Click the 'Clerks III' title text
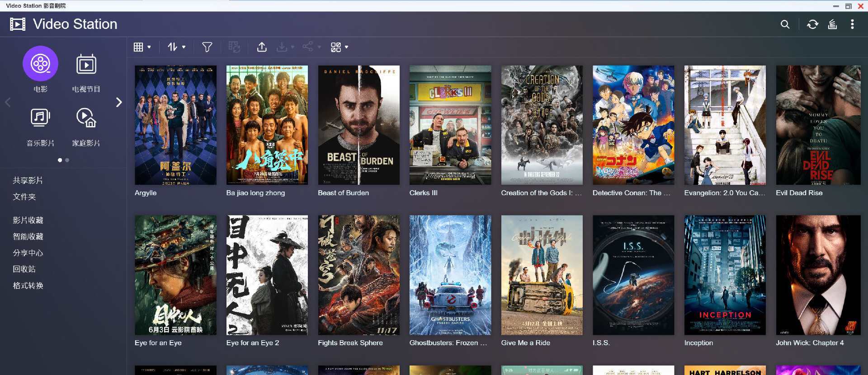Image resolution: width=868 pixels, height=375 pixels. click(424, 193)
